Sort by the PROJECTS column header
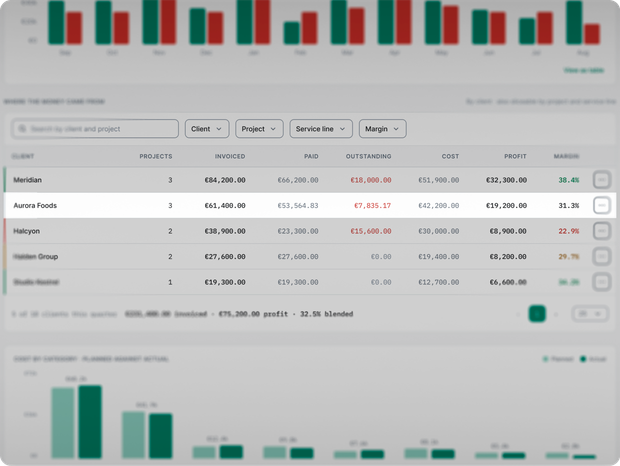Image resolution: width=620 pixels, height=466 pixels. pos(156,157)
